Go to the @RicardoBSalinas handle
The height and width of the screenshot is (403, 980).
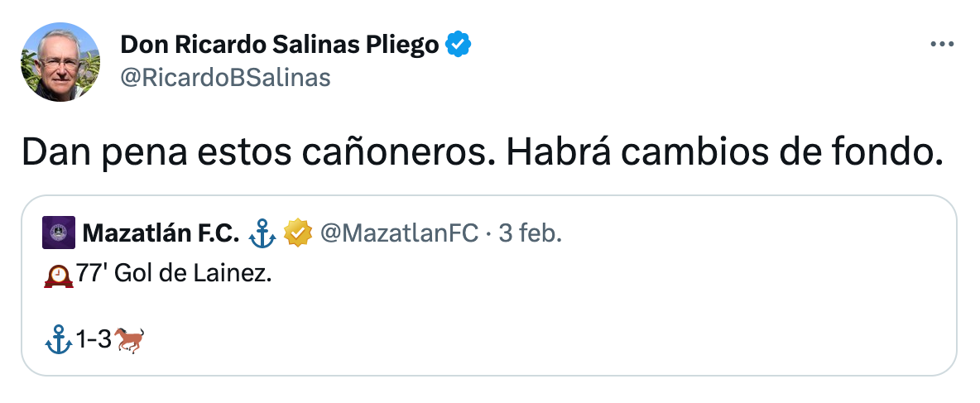225,78
